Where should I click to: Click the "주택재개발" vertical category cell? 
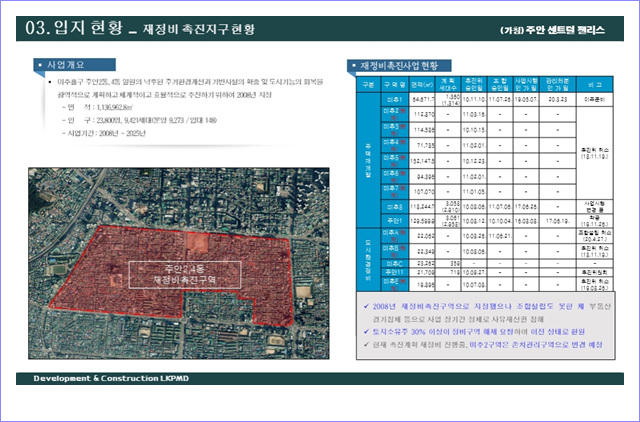point(368,160)
